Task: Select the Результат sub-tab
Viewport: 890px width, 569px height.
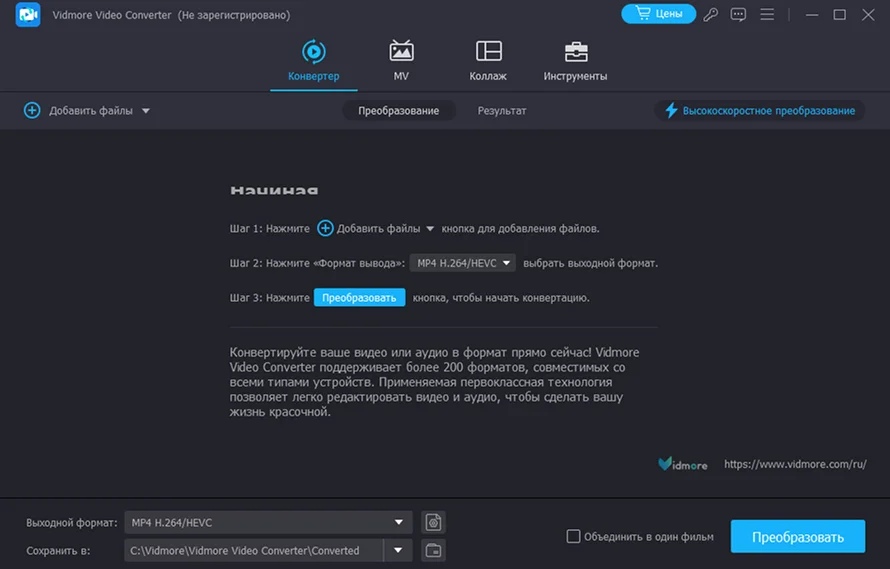Action: (x=502, y=111)
